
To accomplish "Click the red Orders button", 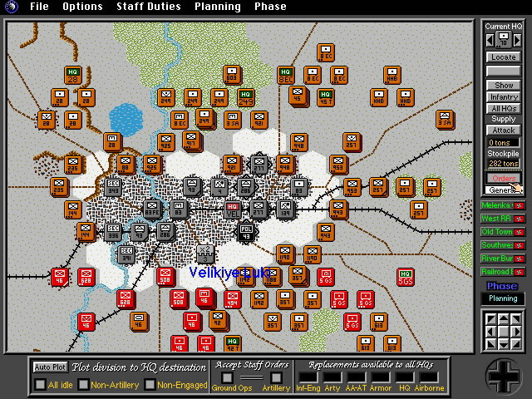I will pos(504,178).
